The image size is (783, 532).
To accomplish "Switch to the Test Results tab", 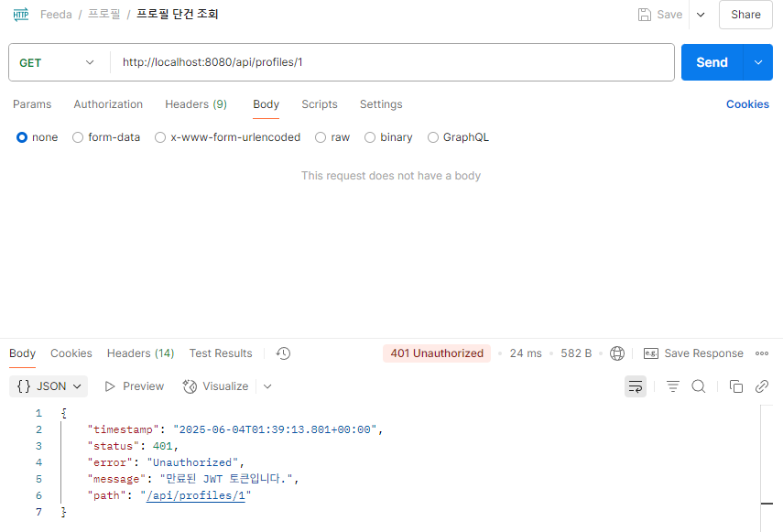I will [221, 353].
